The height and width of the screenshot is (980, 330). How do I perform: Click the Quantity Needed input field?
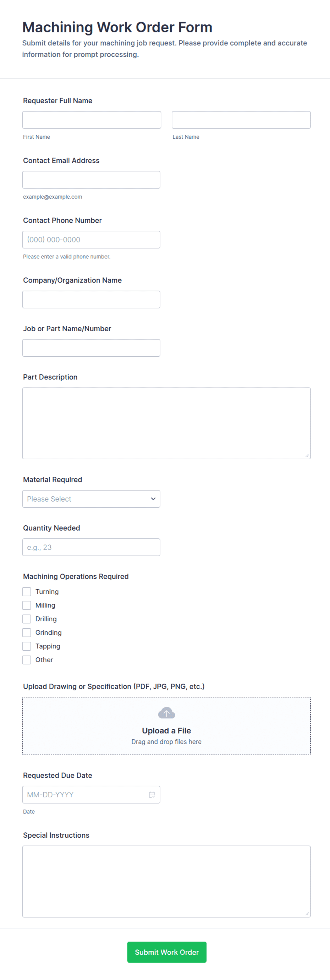tap(91, 547)
